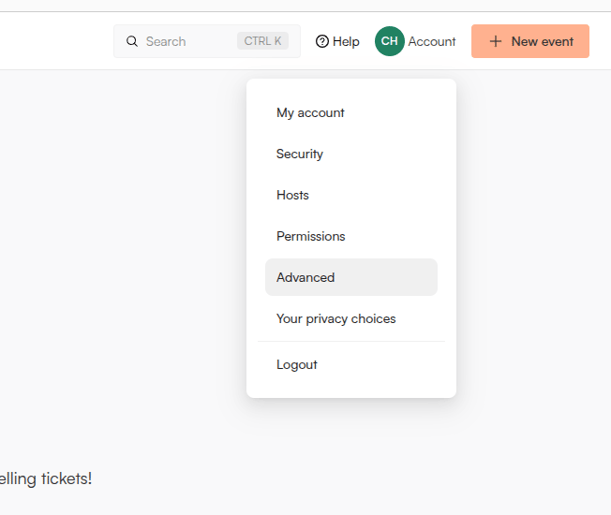Viewport: 611px width, 515px height.
Task: Open the Advanced menu item
Action: tap(351, 277)
